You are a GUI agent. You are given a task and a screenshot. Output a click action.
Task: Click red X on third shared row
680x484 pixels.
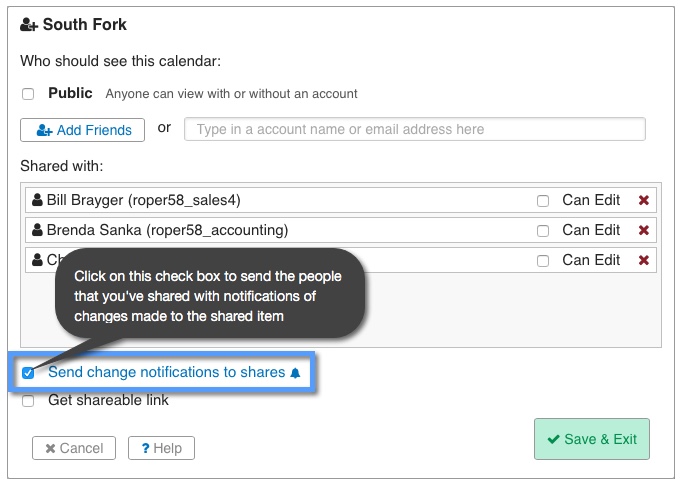point(644,260)
